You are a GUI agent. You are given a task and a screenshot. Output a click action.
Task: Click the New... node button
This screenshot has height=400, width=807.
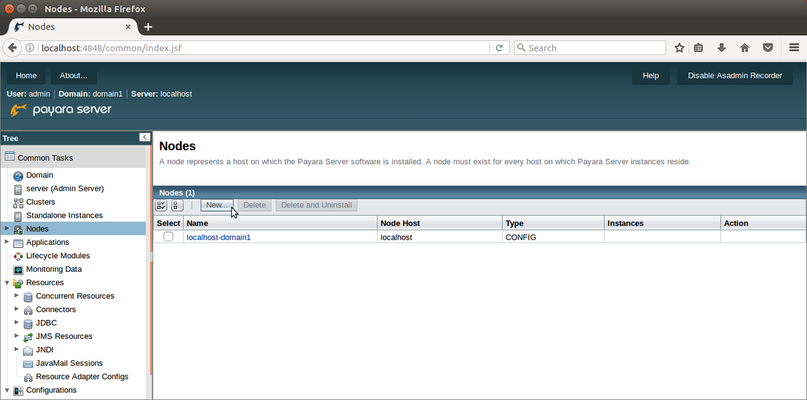[x=217, y=205]
